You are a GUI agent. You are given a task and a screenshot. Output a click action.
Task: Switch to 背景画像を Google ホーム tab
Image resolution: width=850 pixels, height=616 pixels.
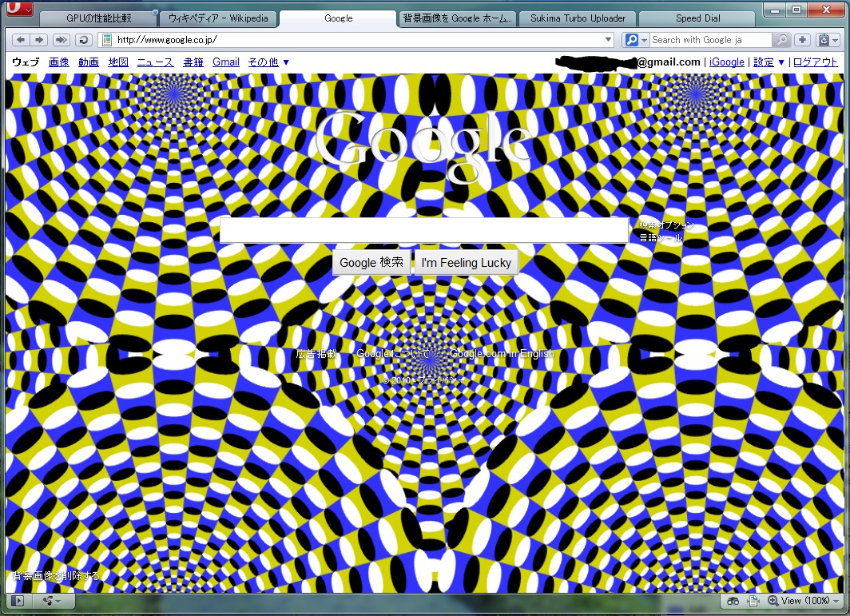457,18
